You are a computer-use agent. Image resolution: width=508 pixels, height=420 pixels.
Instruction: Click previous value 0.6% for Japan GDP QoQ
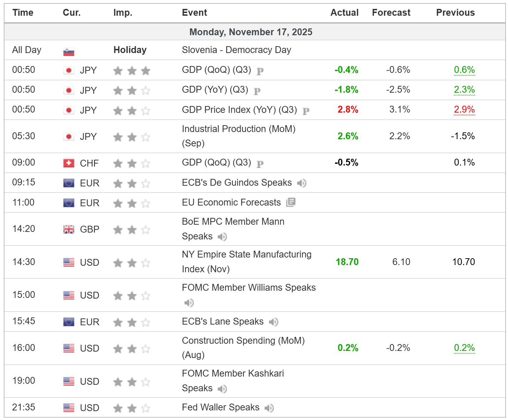(464, 70)
